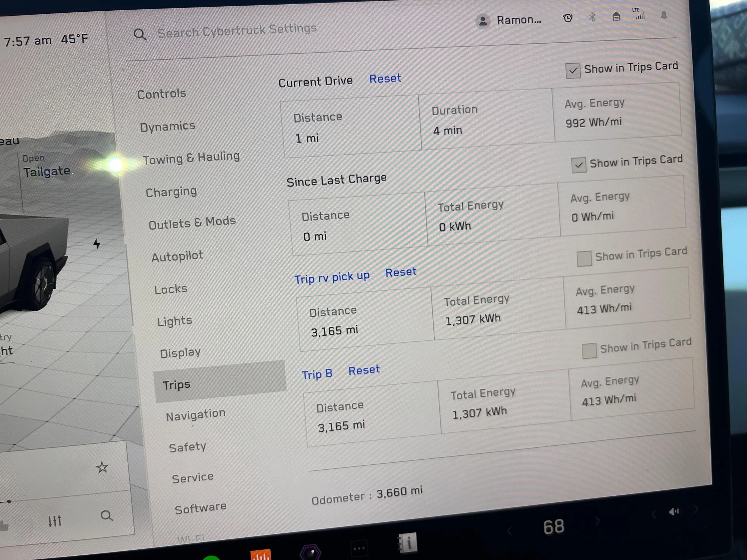Tap the LTE signal strength icon
747x560 pixels.
tap(640, 14)
